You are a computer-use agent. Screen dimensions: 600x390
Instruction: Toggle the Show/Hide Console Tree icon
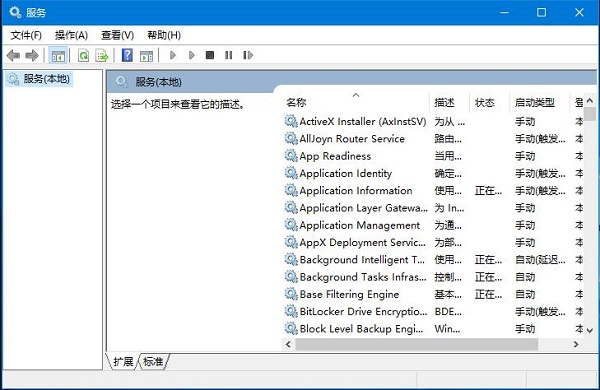58,55
